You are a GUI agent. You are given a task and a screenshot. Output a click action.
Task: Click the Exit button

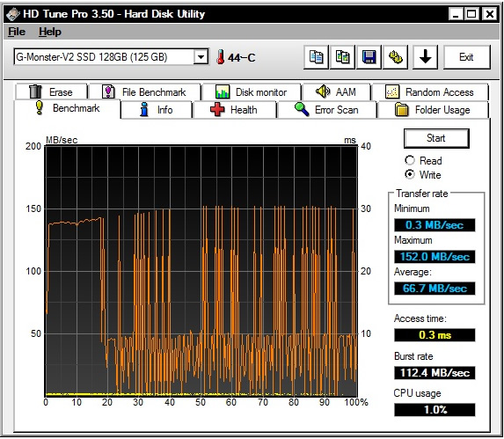point(467,57)
